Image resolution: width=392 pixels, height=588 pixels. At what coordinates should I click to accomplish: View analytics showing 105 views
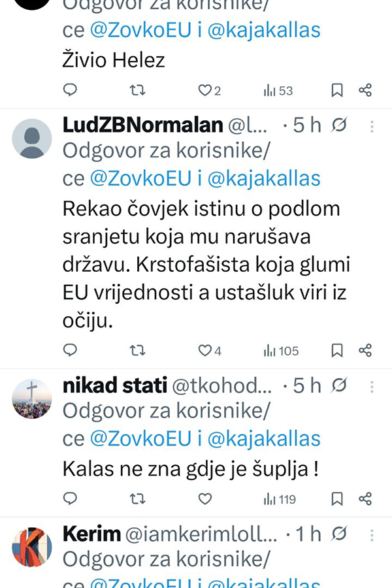click(280, 351)
